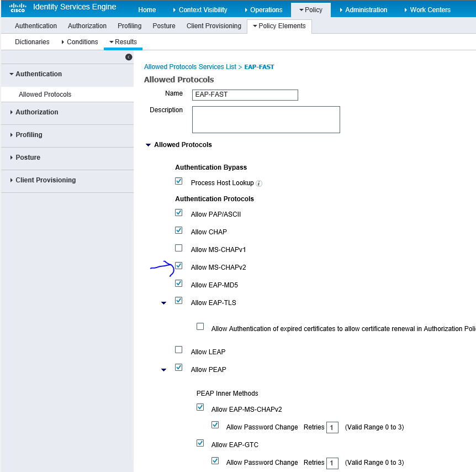The image size is (476, 472).
Task: Collapse the Allowed Protocols section
Action: (x=148, y=145)
